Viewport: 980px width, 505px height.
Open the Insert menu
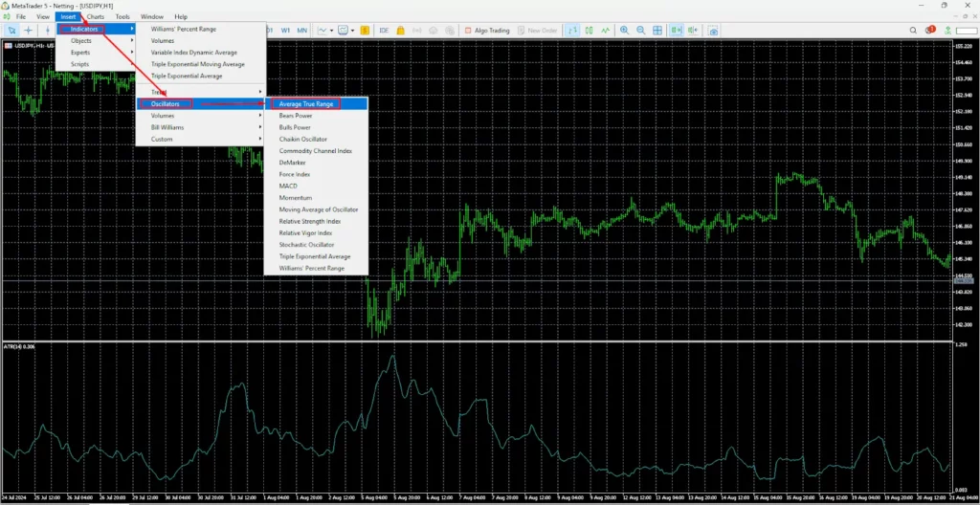[x=68, y=17]
